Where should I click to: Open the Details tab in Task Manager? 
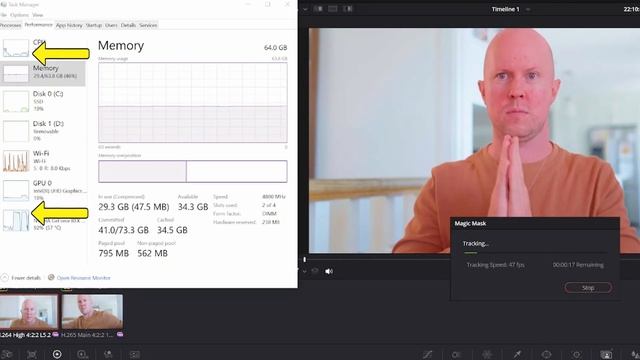[x=128, y=25]
